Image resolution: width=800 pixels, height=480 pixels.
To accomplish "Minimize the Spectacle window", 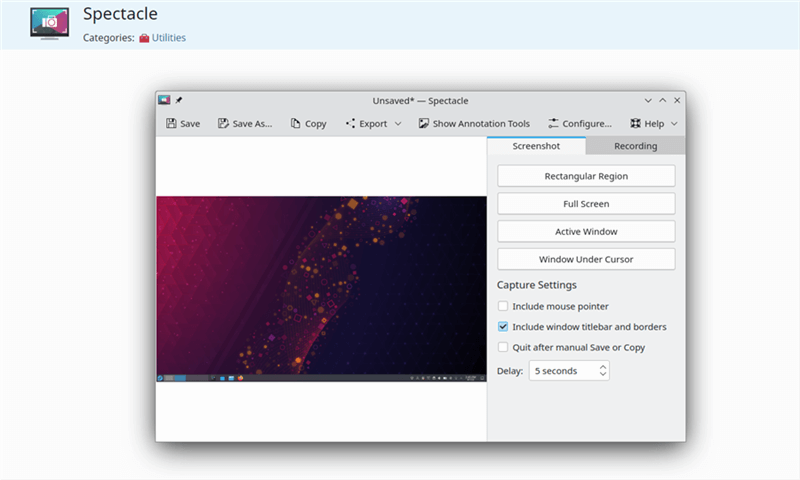I will click(648, 100).
